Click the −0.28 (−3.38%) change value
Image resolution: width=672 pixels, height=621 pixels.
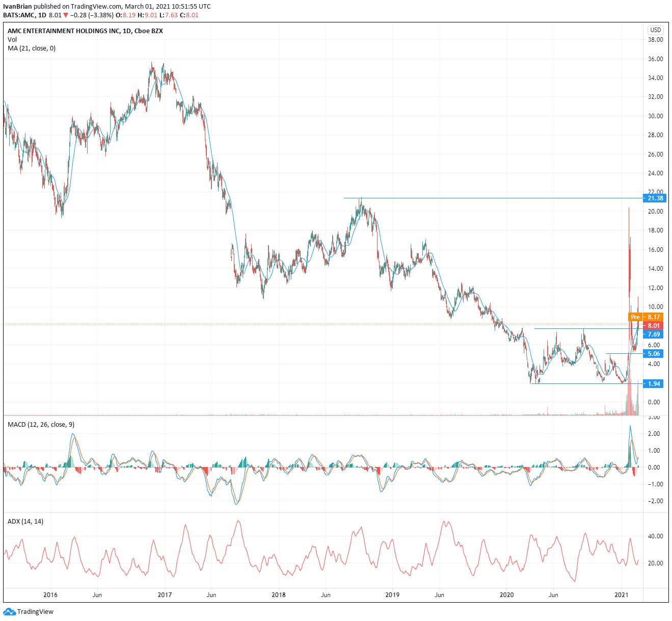point(92,15)
